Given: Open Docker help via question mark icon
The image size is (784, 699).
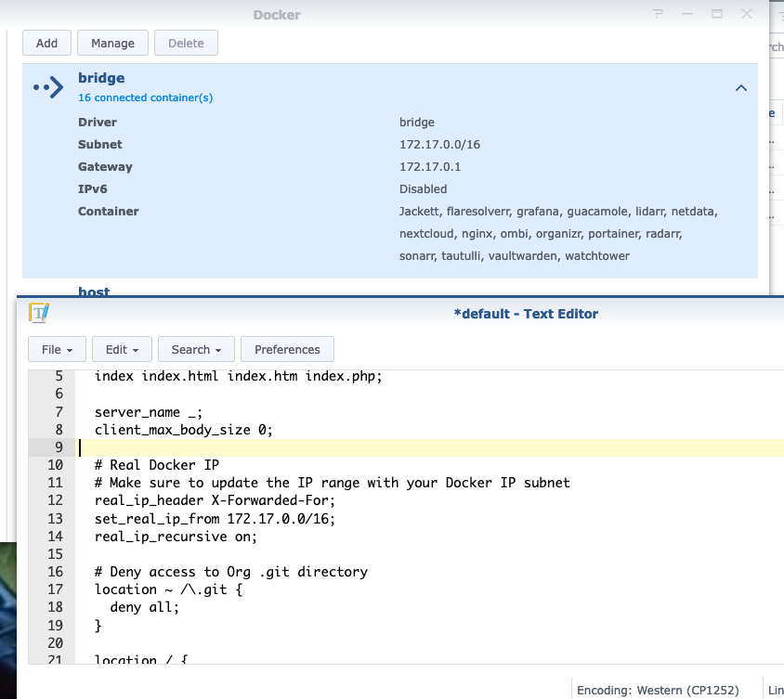Looking at the screenshot, I should coord(658,14).
